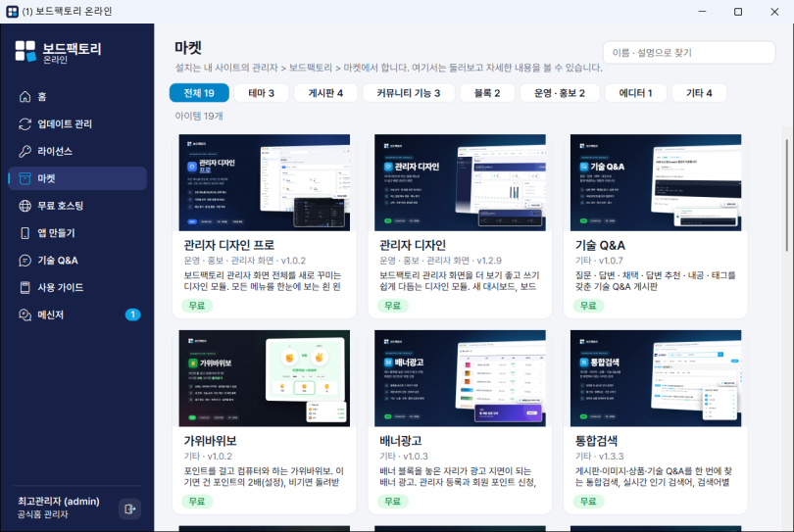Image resolution: width=794 pixels, height=532 pixels.
Task: Click the home icon in sidebar
Action: point(25,97)
